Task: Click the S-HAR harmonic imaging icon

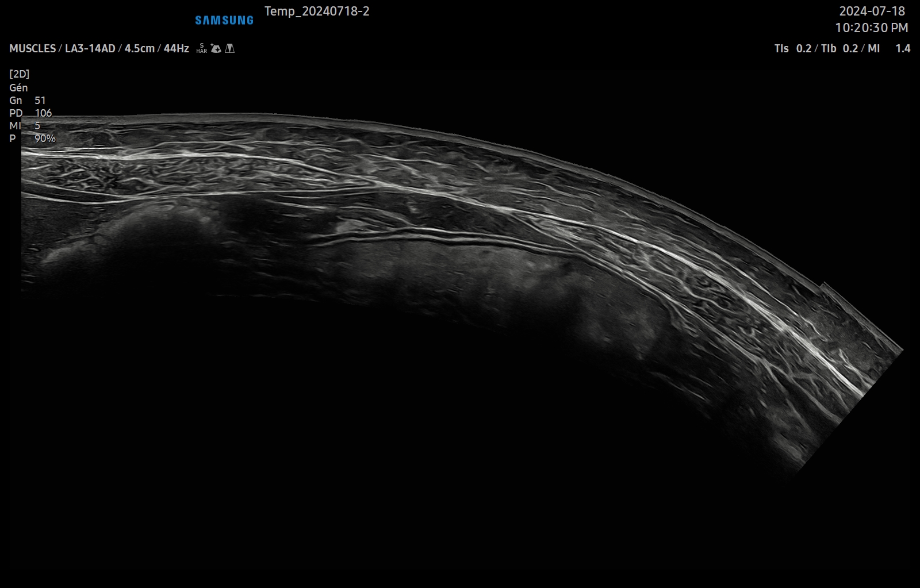Action: [x=201, y=48]
